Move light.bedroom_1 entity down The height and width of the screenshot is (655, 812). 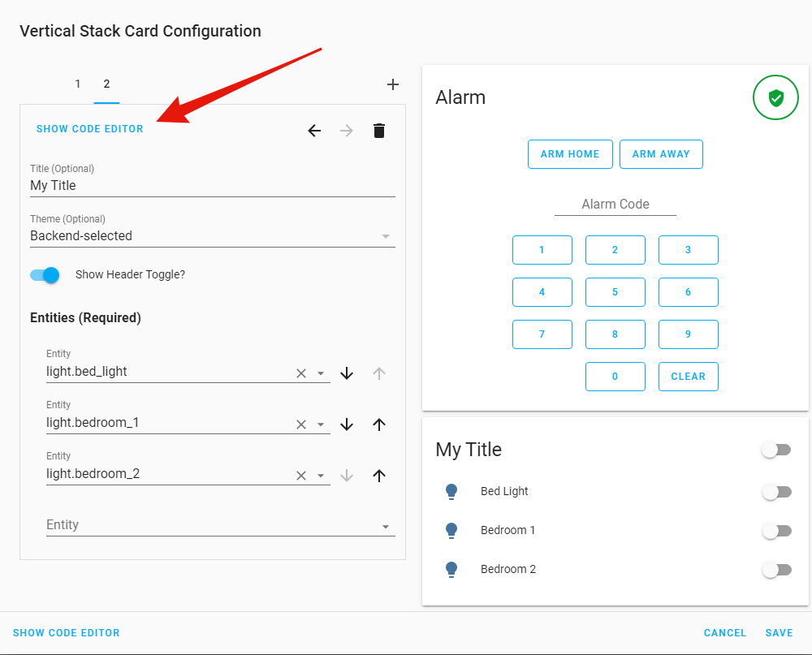pyautogui.click(x=347, y=424)
